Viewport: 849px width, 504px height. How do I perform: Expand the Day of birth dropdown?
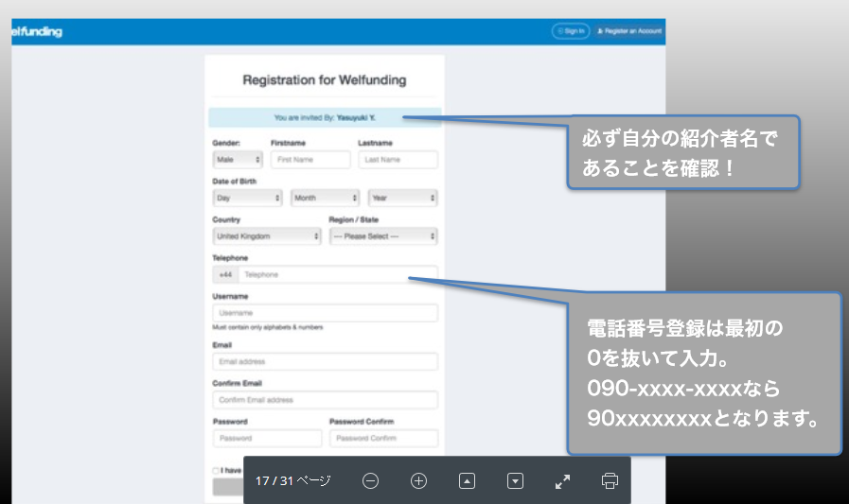(248, 199)
